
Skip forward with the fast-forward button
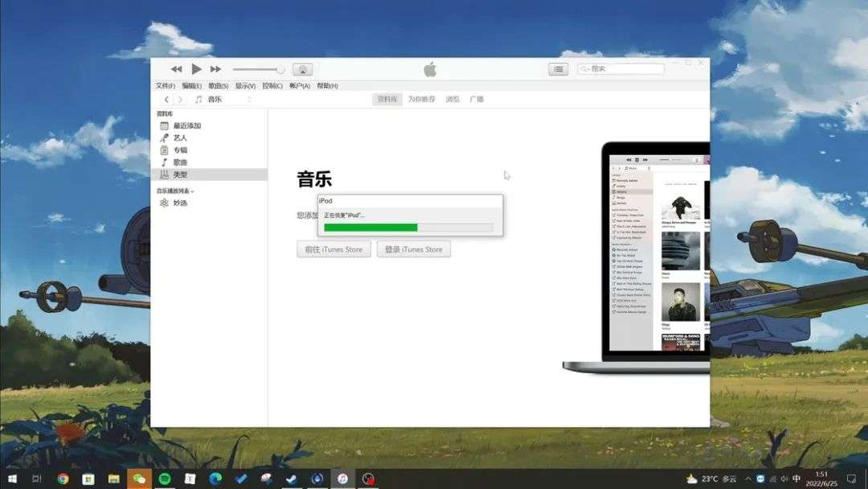click(215, 69)
